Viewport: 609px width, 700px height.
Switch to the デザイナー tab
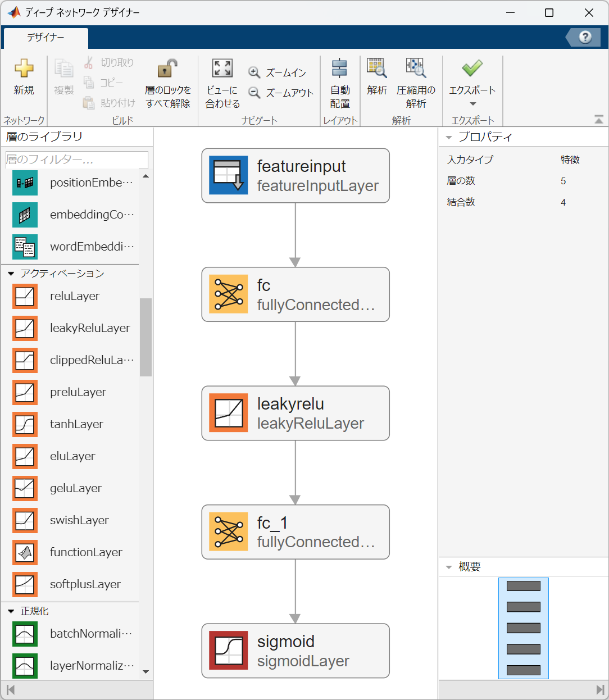click(x=46, y=38)
